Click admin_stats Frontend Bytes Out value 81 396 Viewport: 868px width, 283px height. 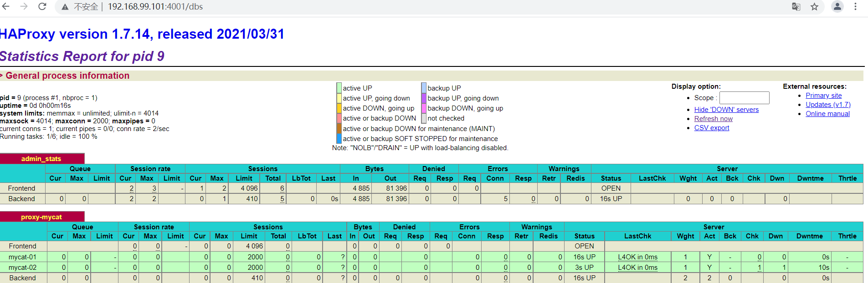396,188
